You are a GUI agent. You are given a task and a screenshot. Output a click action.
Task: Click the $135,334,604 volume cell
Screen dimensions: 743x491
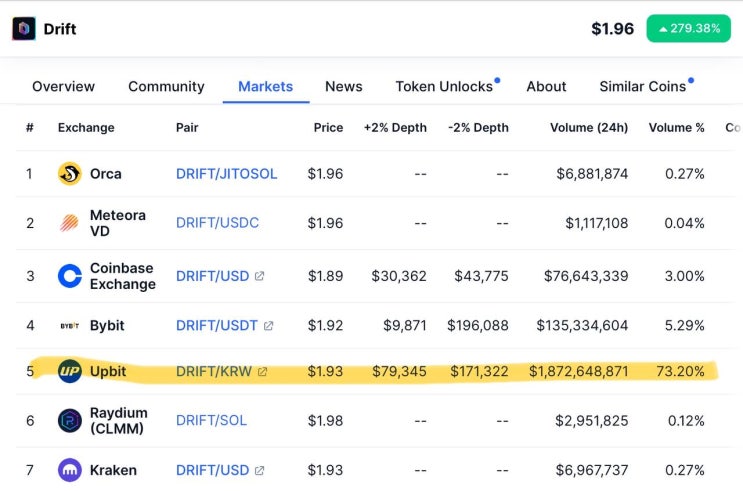tap(582, 326)
